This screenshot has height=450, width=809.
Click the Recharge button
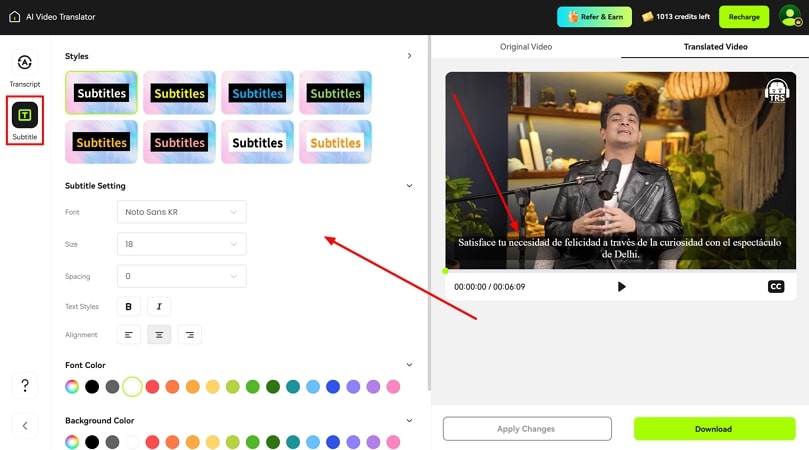(x=743, y=17)
